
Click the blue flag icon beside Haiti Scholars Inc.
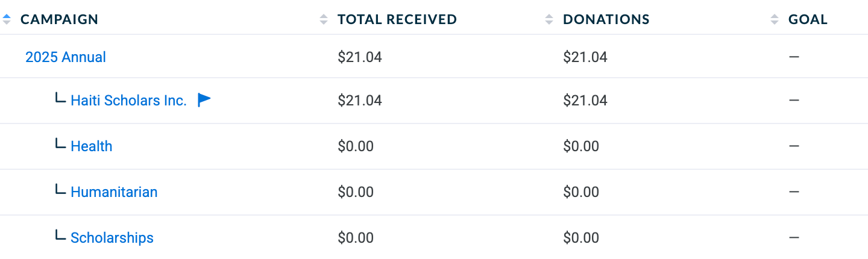204,100
